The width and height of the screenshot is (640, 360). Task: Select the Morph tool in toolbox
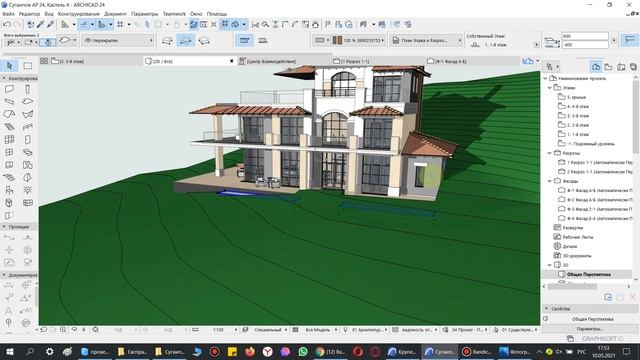(x=9, y=203)
